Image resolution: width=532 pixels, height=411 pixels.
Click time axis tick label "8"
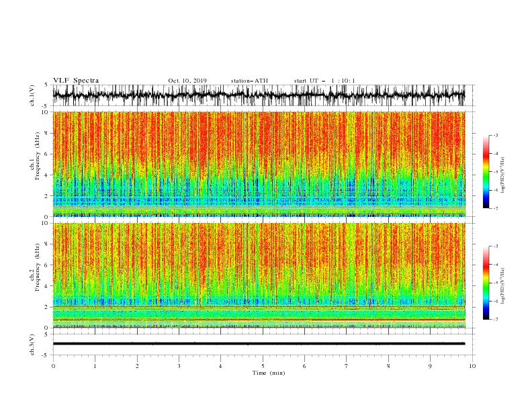[388, 366]
